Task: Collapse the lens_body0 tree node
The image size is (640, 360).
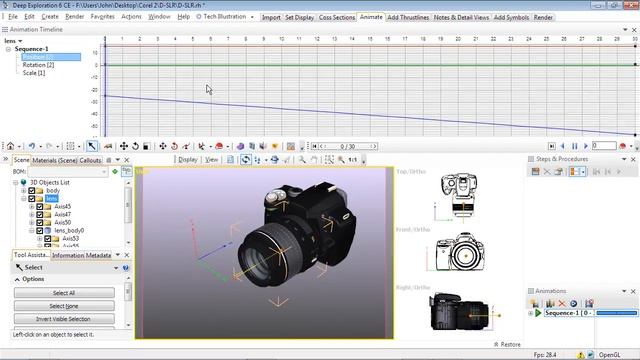Action: [x=32, y=231]
